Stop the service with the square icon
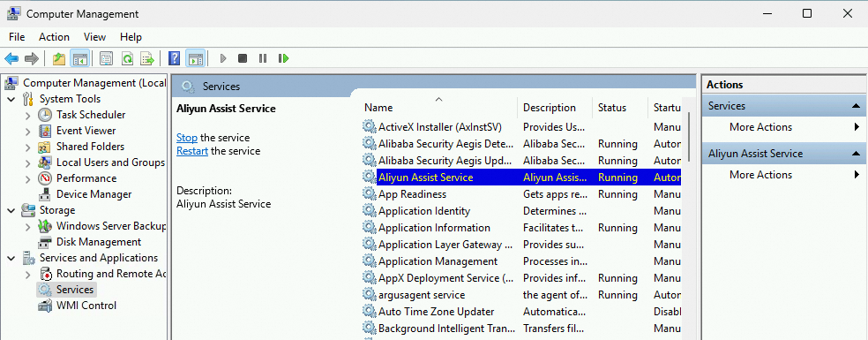Viewport: 868px width, 340px height. 243,58
